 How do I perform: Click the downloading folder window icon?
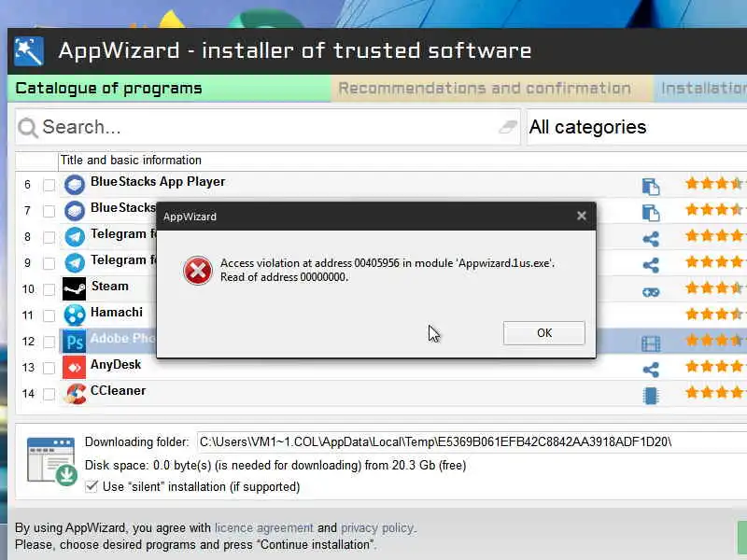[51, 461]
